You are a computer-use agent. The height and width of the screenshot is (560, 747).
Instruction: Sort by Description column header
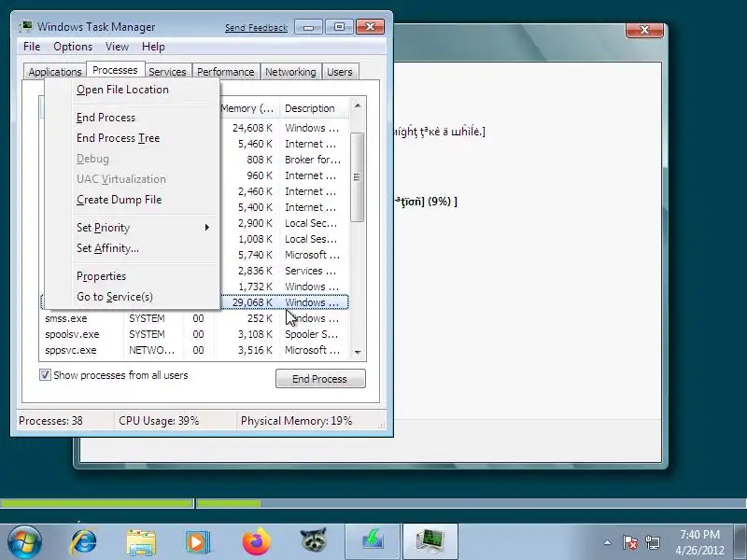pos(315,108)
